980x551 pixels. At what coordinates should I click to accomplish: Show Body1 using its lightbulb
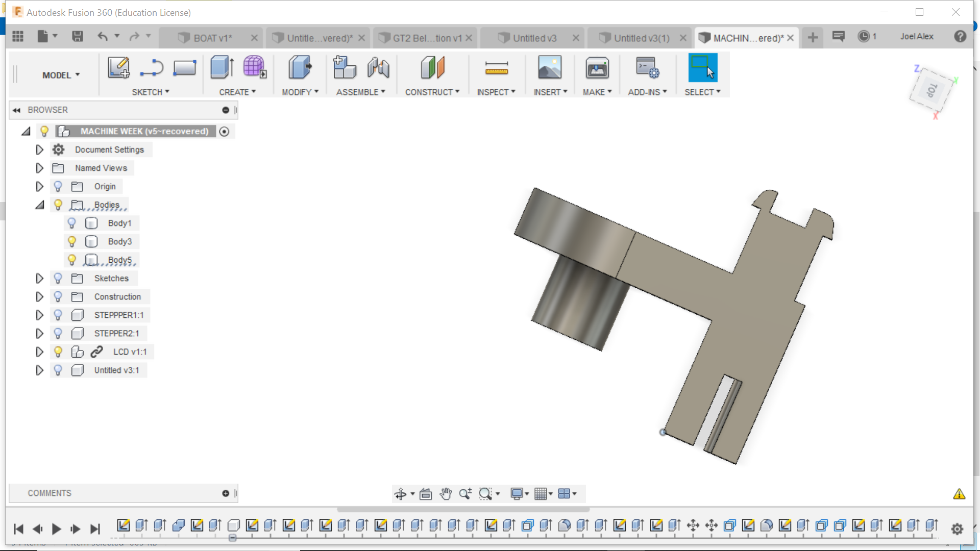(72, 223)
